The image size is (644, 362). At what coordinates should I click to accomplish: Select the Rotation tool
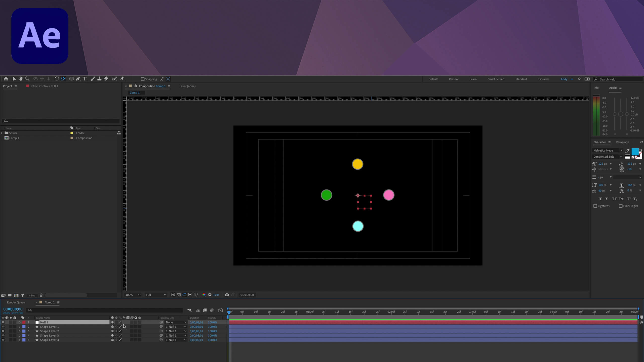(57, 79)
